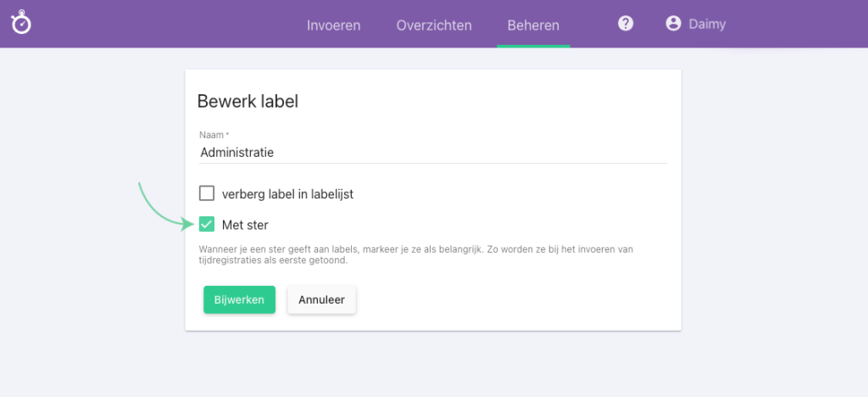The width and height of the screenshot is (868, 397).
Task: Focus the Naam field containing Administratie
Action: point(432,153)
